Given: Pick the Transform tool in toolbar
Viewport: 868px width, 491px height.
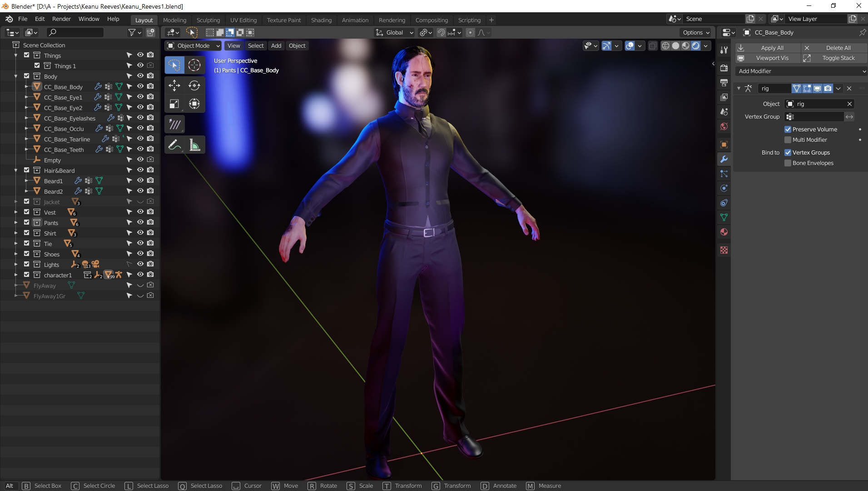Looking at the screenshot, I should point(194,104).
